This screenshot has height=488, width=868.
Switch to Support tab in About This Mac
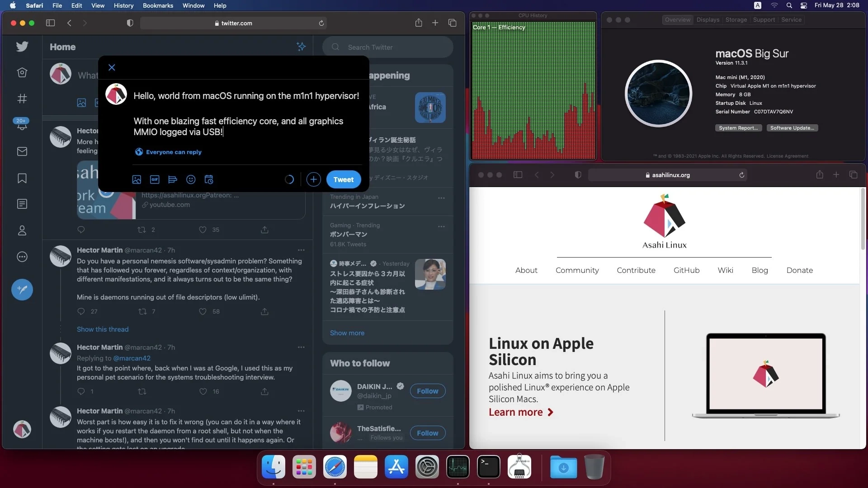coord(764,19)
